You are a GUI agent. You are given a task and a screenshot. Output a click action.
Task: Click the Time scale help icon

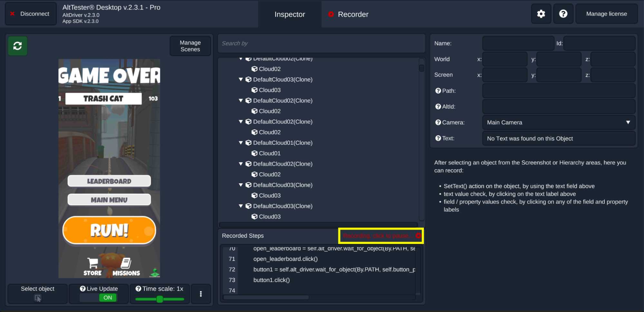click(138, 289)
